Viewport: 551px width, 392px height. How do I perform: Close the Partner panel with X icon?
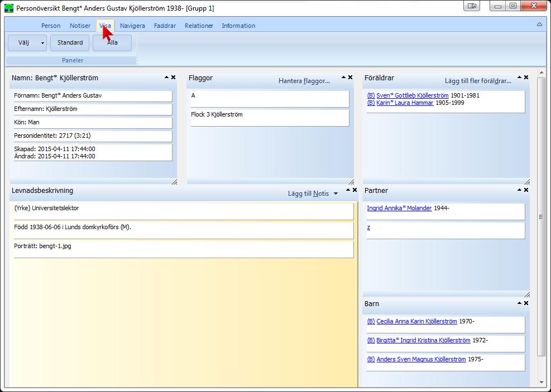coord(526,190)
